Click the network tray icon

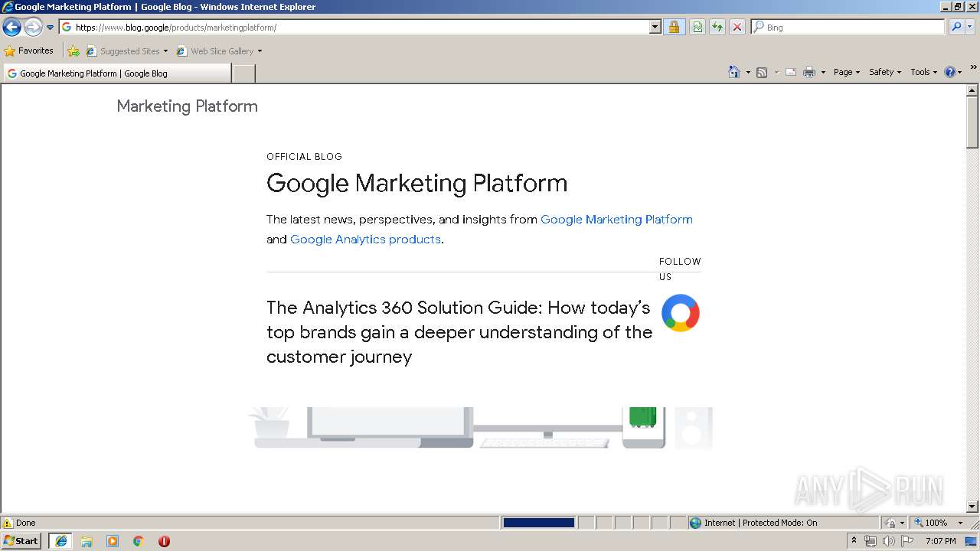(871, 541)
